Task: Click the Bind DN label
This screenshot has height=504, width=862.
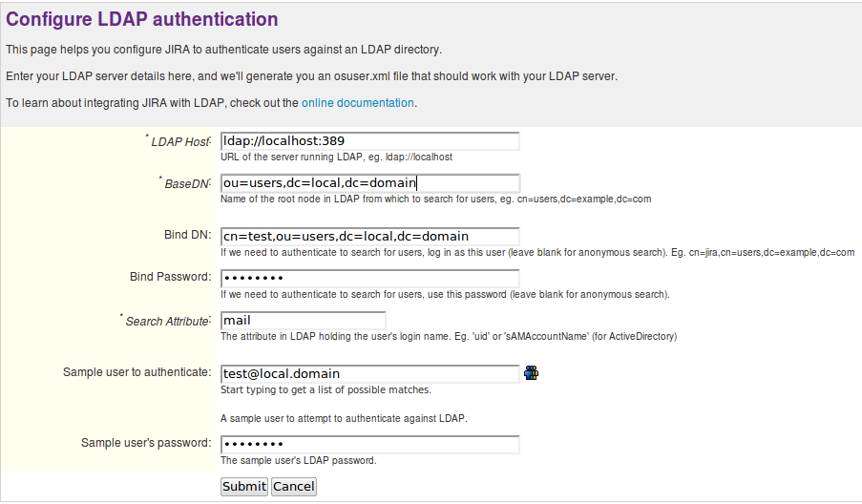Action: 187,235
